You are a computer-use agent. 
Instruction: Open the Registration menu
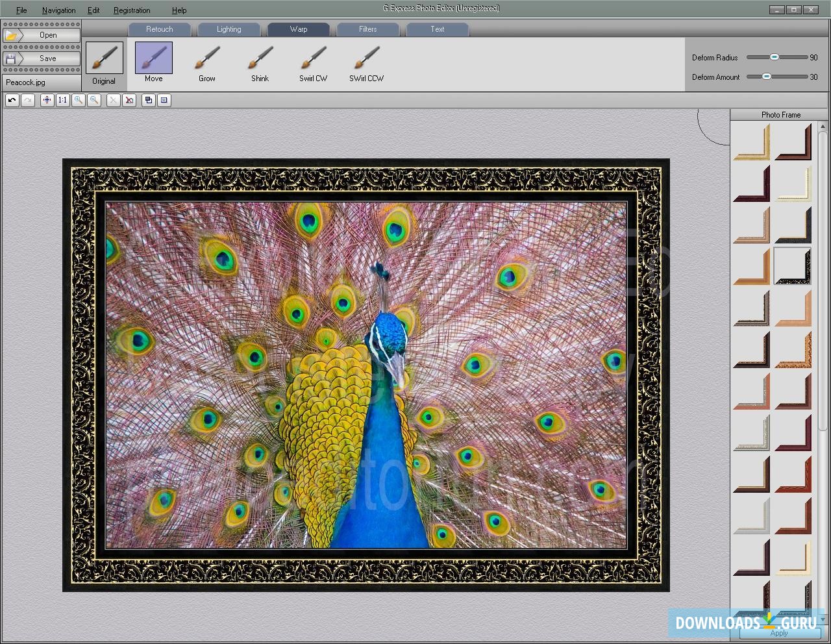pyautogui.click(x=131, y=10)
